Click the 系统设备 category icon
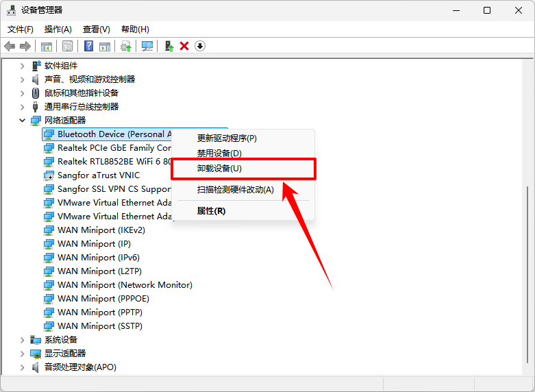The width and height of the screenshot is (535, 392). (36, 340)
